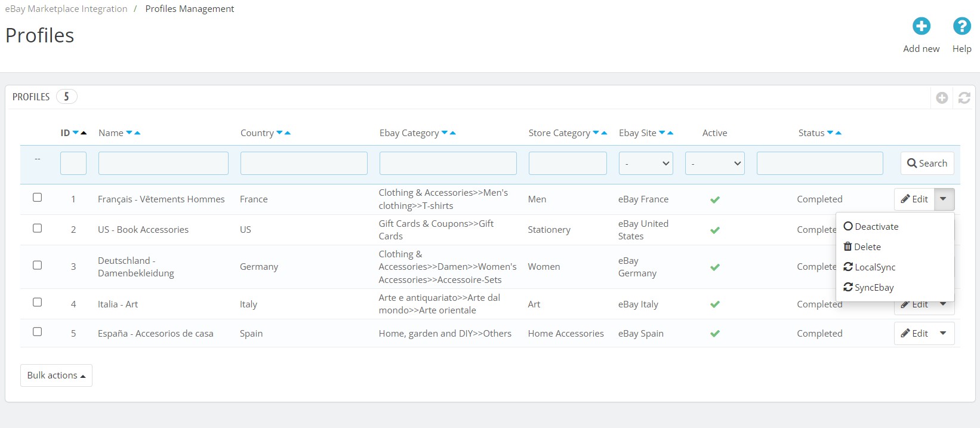This screenshot has width=980, height=428.
Task: Choose Deactivate from the dropdown menu
Action: coord(871,227)
